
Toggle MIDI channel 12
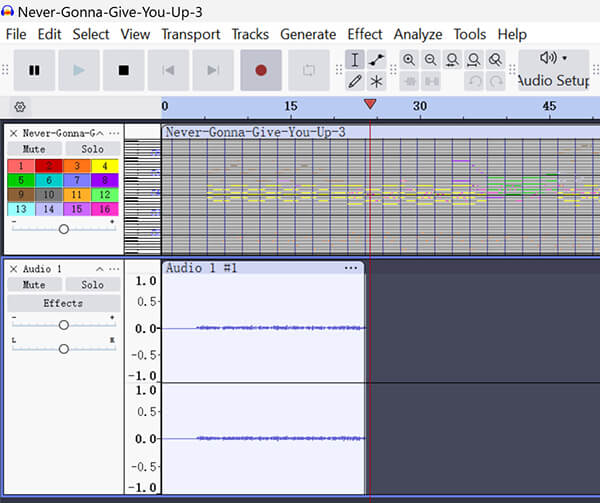[105, 195]
